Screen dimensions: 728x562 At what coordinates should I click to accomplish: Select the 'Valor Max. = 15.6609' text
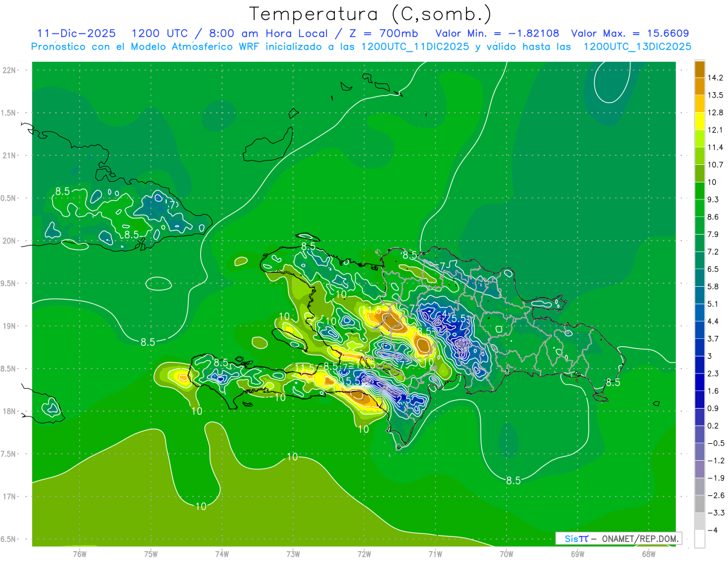coord(629,33)
